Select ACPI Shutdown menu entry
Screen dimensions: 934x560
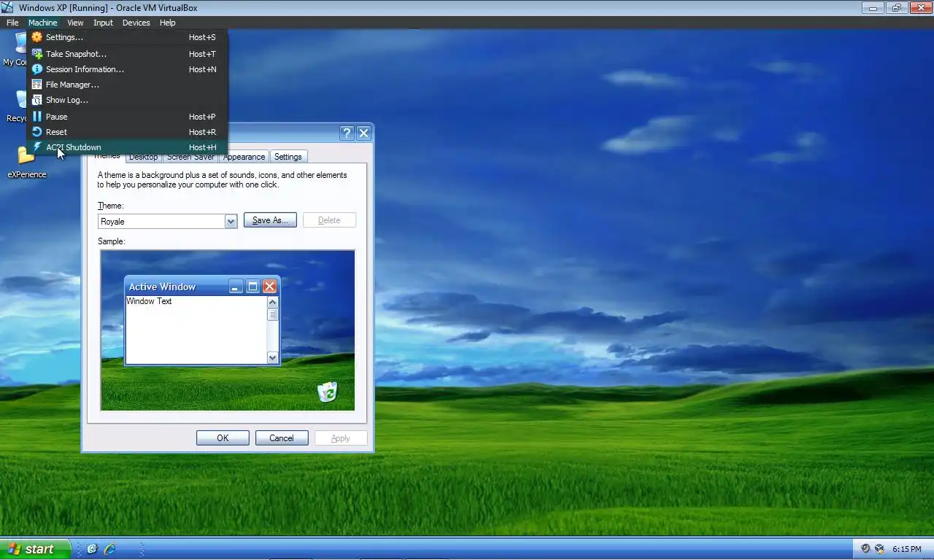(x=128, y=147)
